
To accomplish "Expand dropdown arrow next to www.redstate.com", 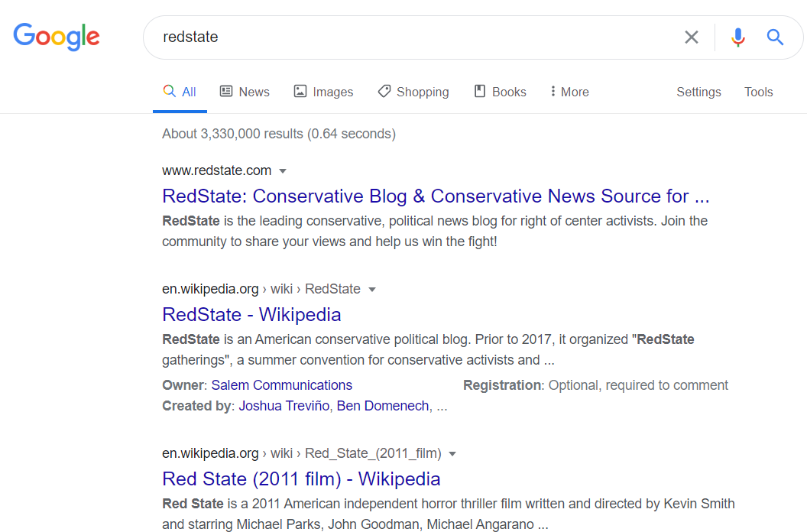I will point(283,171).
